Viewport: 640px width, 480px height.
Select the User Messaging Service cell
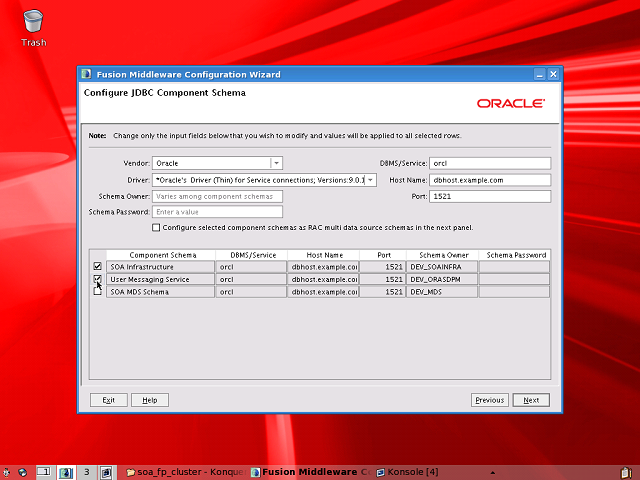pyautogui.click(x=160, y=279)
